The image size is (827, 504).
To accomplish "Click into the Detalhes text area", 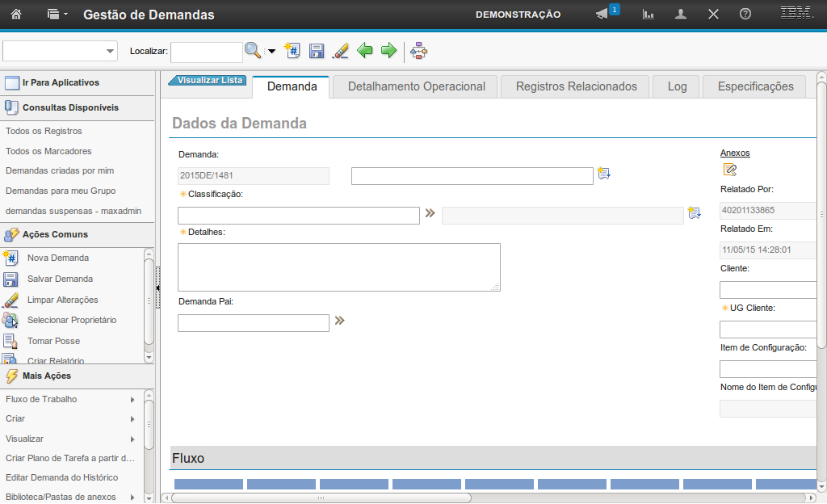I will click(338, 267).
